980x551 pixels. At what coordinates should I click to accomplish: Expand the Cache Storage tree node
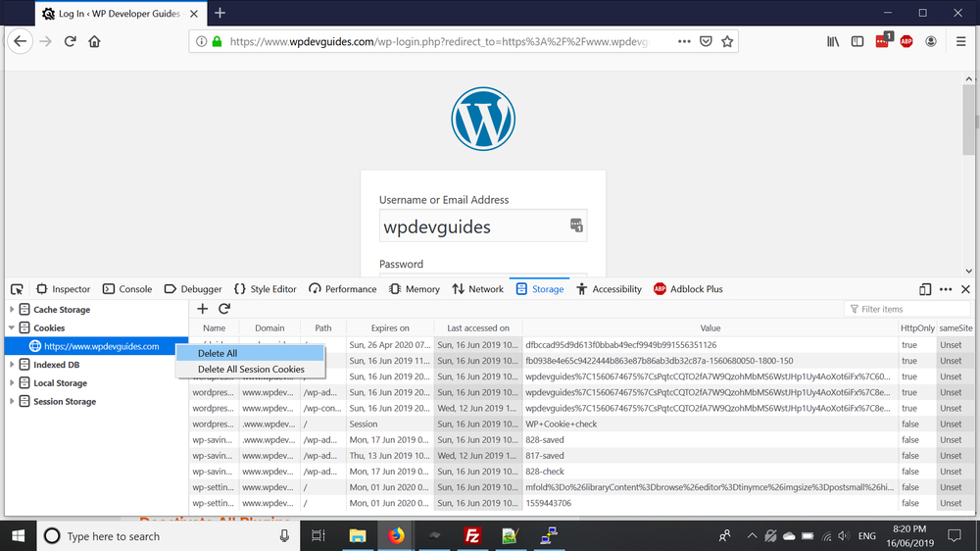(11, 309)
